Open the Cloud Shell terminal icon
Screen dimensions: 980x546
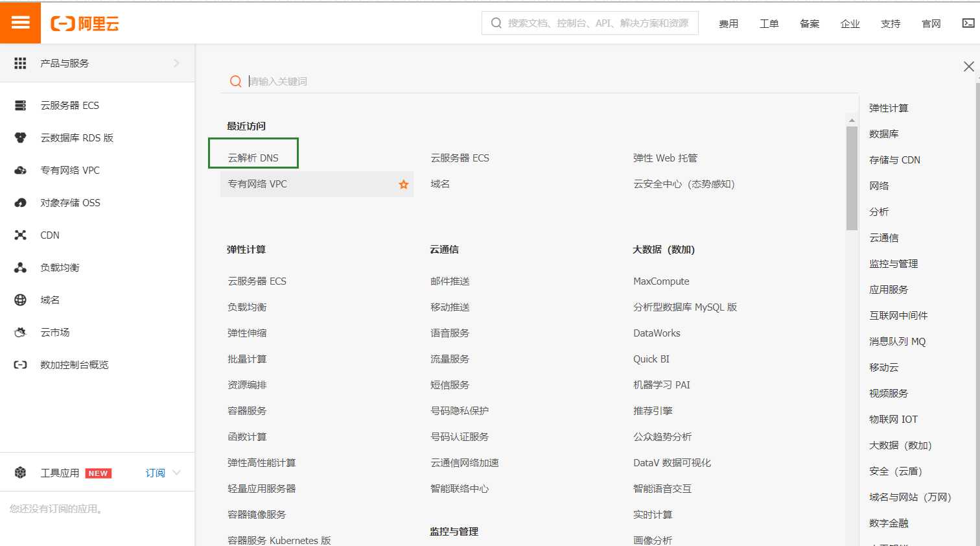click(x=968, y=23)
